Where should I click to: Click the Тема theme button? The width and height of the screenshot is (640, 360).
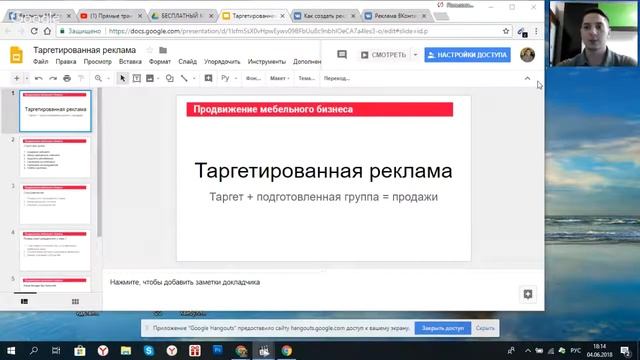[307, 78]
